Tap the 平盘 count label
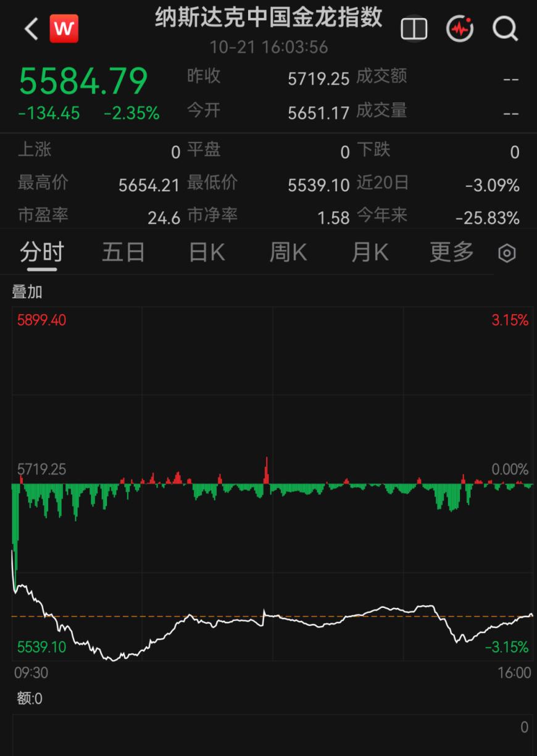The width and height of the screenshot is (537, 756). point(204,149)
